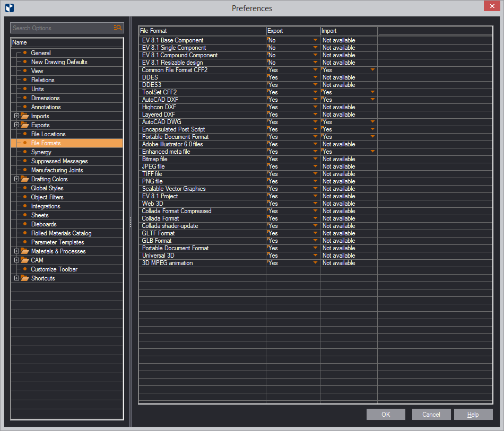Close the Preferences dialog
The height and width of the screenshot is (431, 504).
click(x=492, y=6)
